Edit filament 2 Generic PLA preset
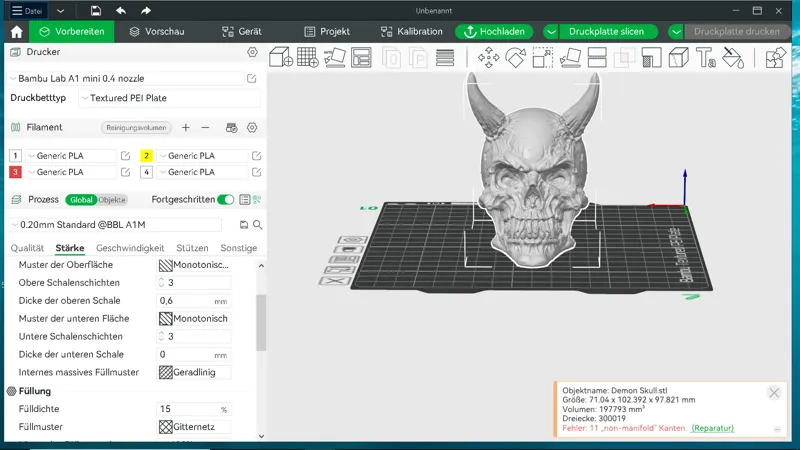Screen dimensions: 800x450 point(257,156)
